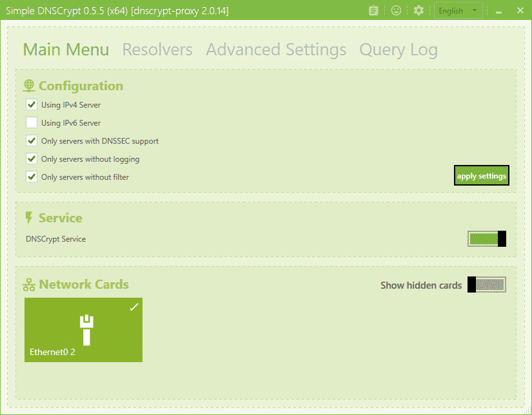Viewport: 532px width, 415px height.
Task: Click the clipboard icon in title bar
Action: tap(373, 11)
